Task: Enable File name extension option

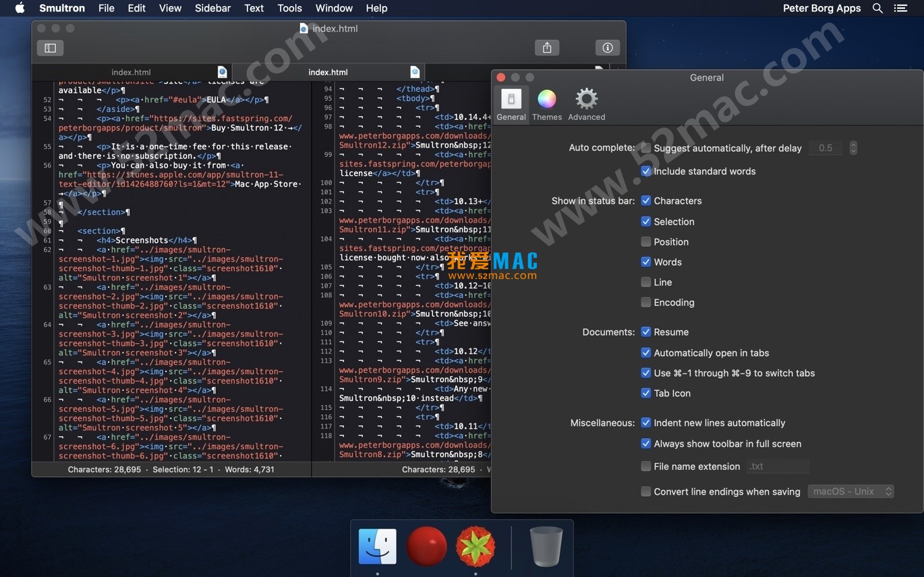Action: tap(645, 466)
